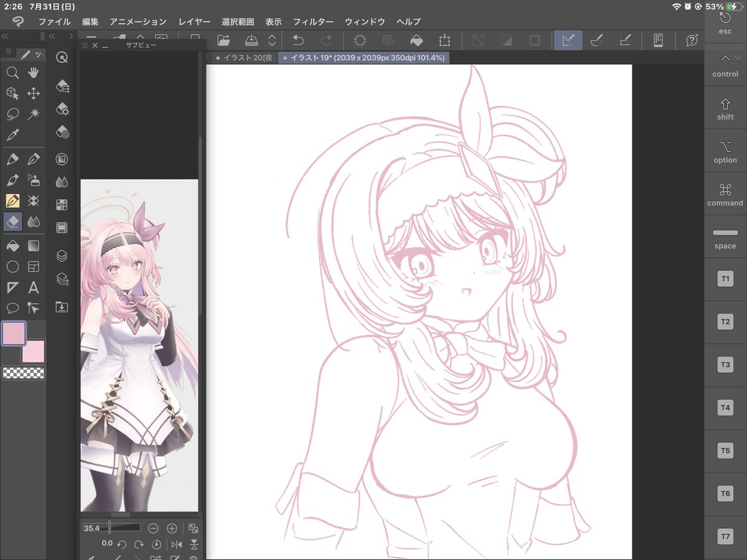Select the transparent color swatch
The height and width of the screenshot is (560, 747).
pos(24,373)
